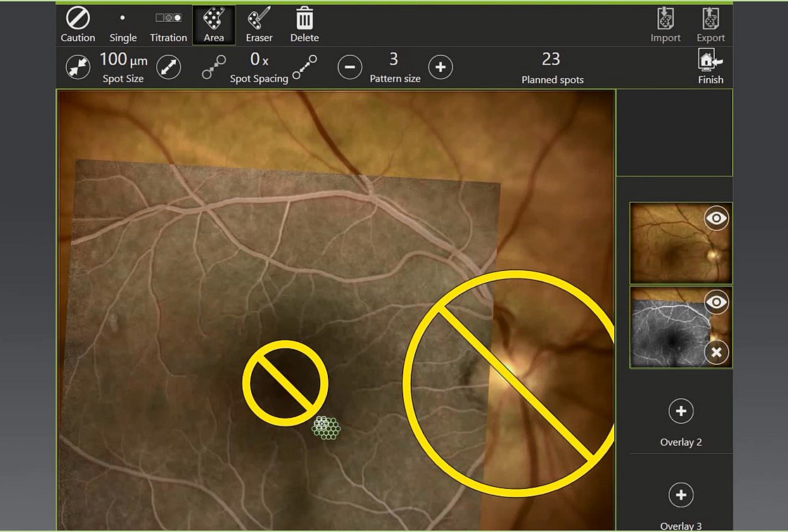Decrease spot size with inward arrows
788x532 pixels.
click(78, 67)
